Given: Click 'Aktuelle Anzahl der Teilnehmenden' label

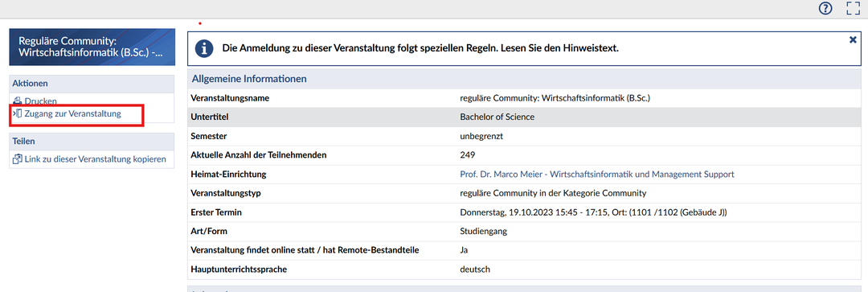Looking at the screenshot, I should (259, 155).
